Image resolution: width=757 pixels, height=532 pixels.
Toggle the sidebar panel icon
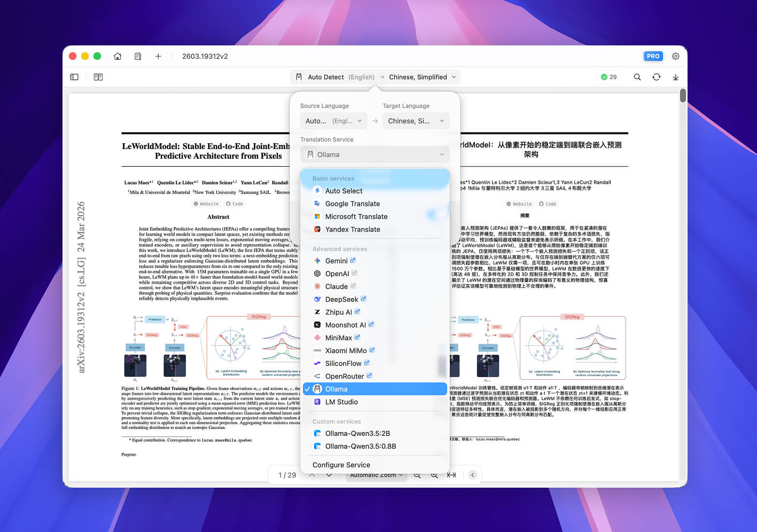click(x=74, y=77)
